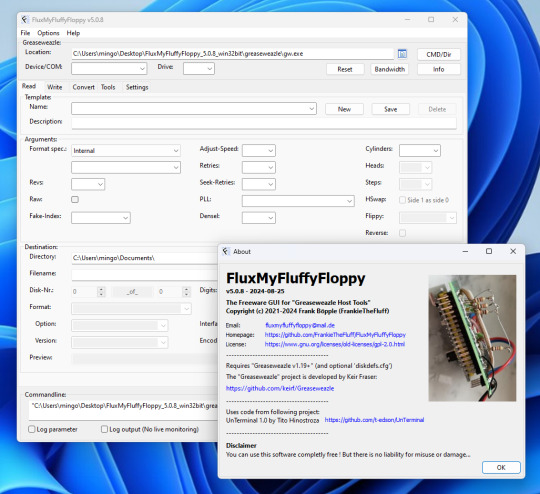Image resolution: width=540 pixels, height=494 pixels.
Task: Click the Info button
Action: click(439, 69)
